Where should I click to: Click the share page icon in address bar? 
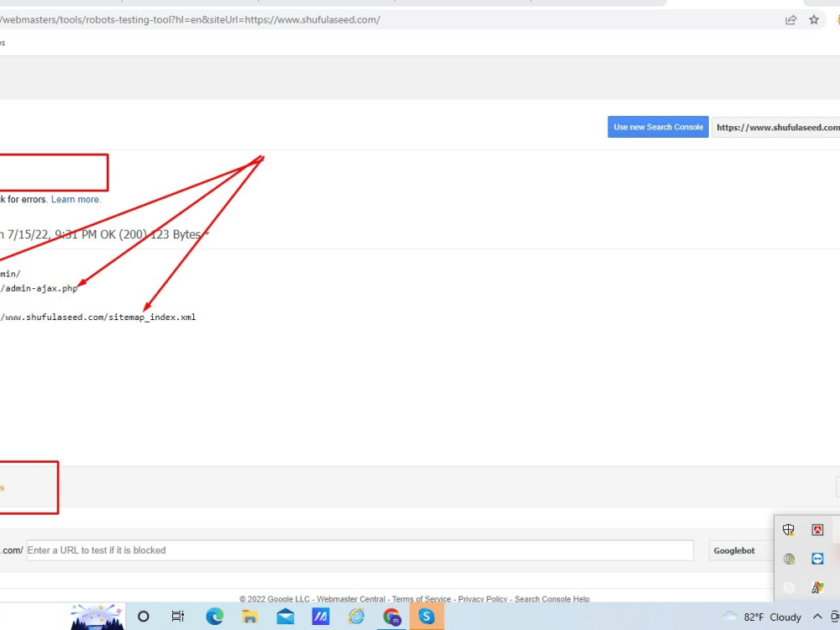click(790, 20)
